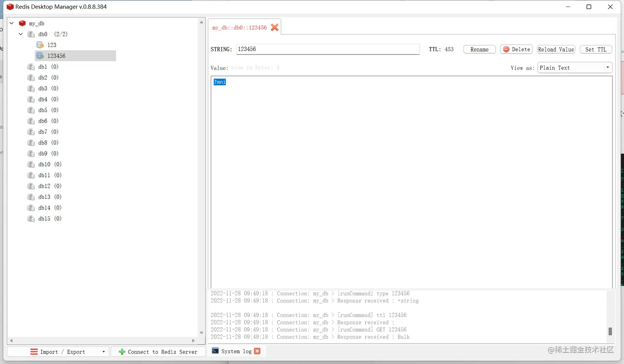This screenshot has width=624, height=364.
Task: Click the Import / Export button
Action: tap(58, 352)
